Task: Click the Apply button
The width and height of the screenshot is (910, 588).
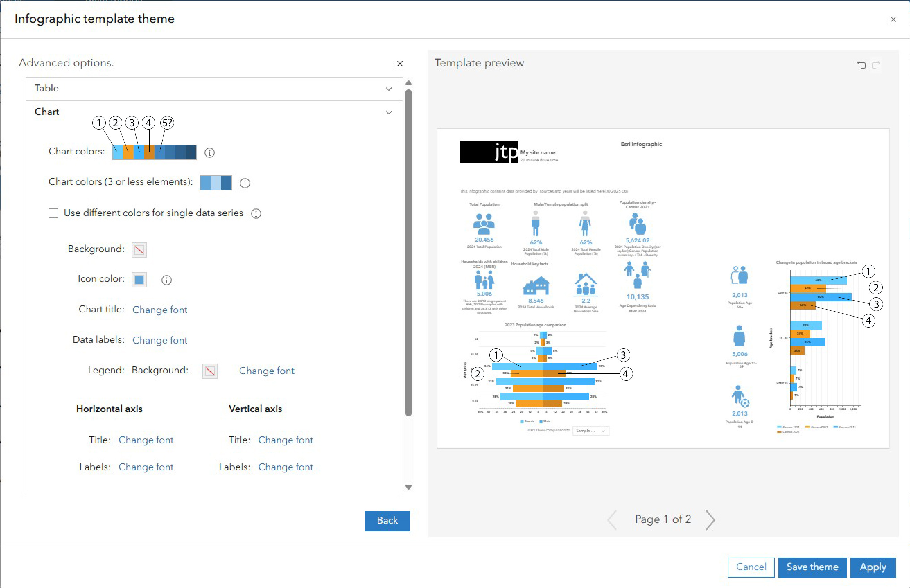Action: pyautogui.click(x=873, y=567)
